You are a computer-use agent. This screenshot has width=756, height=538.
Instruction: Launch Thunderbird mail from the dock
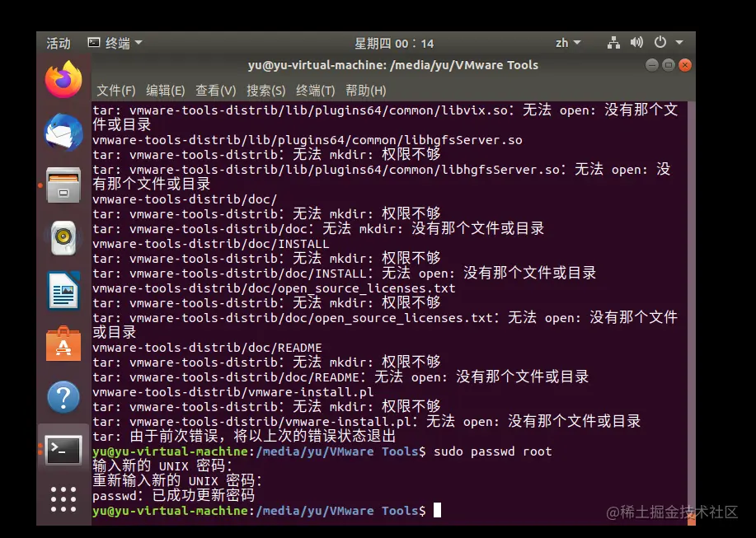(x=63, y=132)
